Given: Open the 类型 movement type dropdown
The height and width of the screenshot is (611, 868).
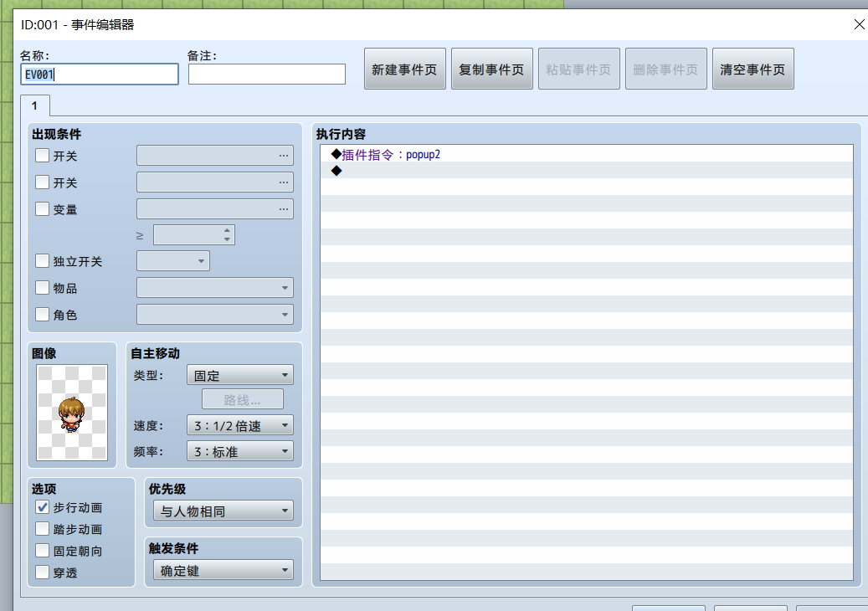Looking at the screenshot, I should click(240, 375).
